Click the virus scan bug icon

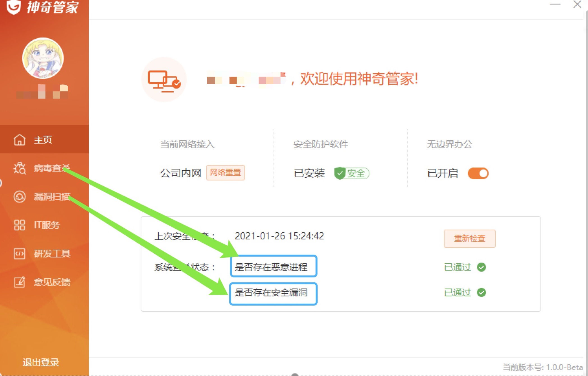(x=19, y=168)
